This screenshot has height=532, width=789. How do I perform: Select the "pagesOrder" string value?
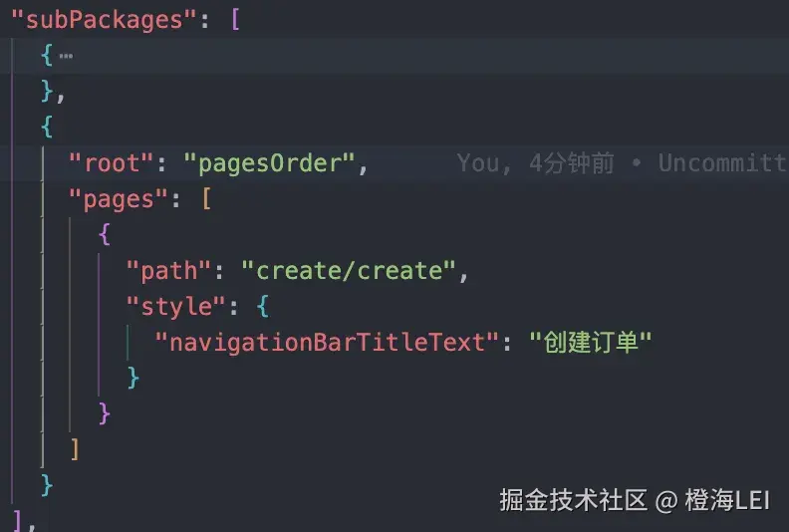pos(269,163)
